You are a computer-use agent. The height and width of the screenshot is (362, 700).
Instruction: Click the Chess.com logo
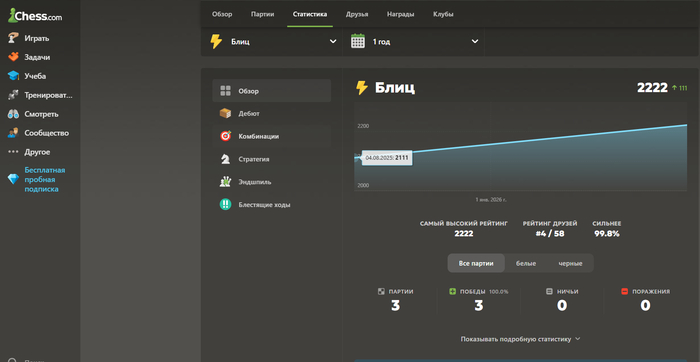(x=35, y=17)
